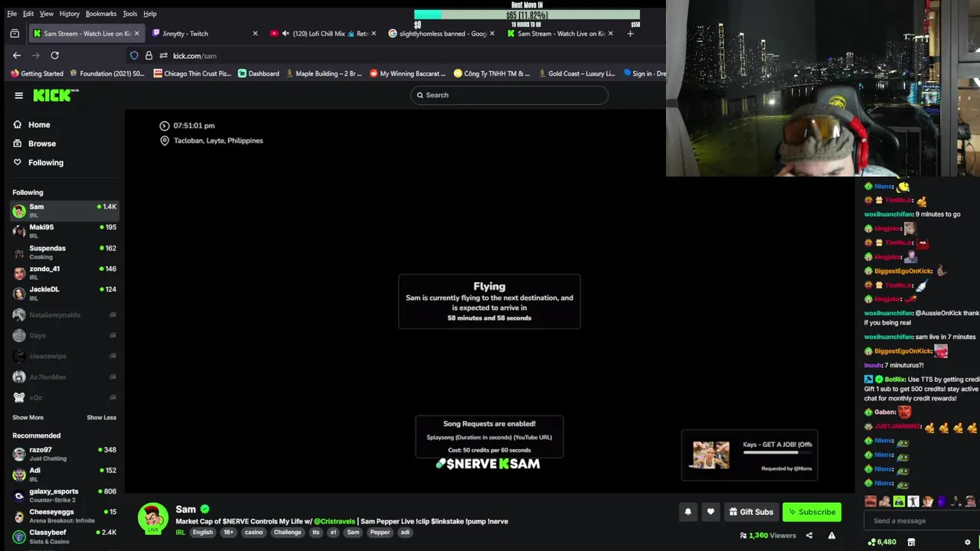Image resolution: width=980 pixels, height=551 pixels.
Task: Click the tracking protection shield icon
Action: pos(134,55)
